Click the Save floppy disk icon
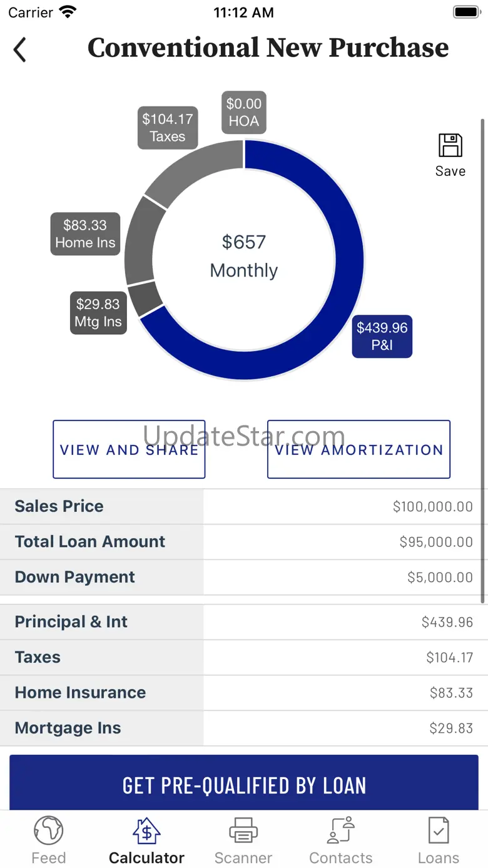This screenshot has width=488, height=868. point(450,146)
